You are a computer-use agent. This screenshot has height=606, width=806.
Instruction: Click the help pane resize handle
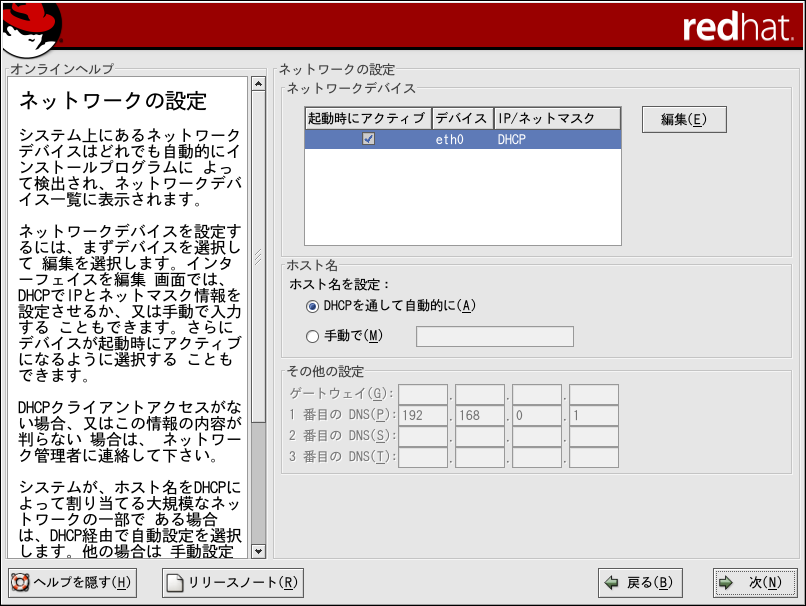click(x=258, y=255)
